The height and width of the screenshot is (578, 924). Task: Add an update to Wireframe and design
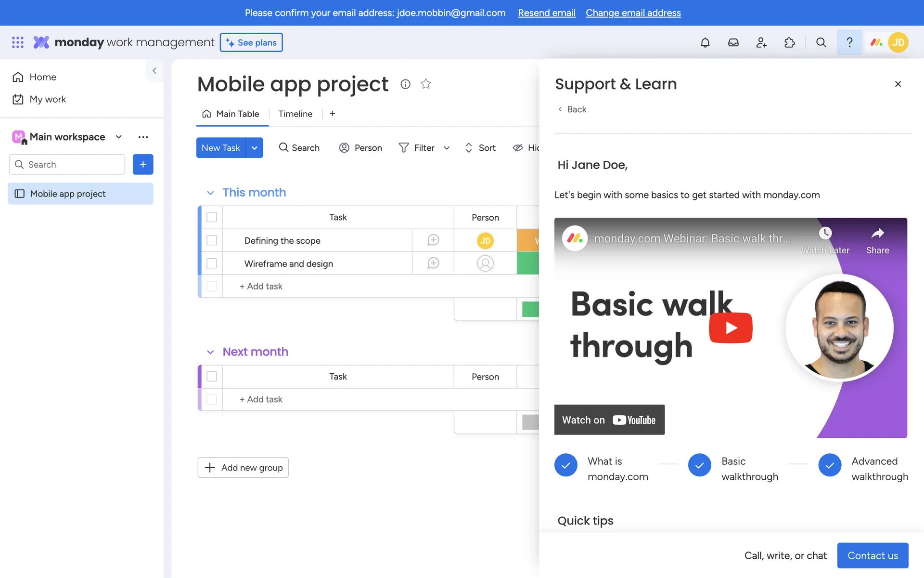433,263
